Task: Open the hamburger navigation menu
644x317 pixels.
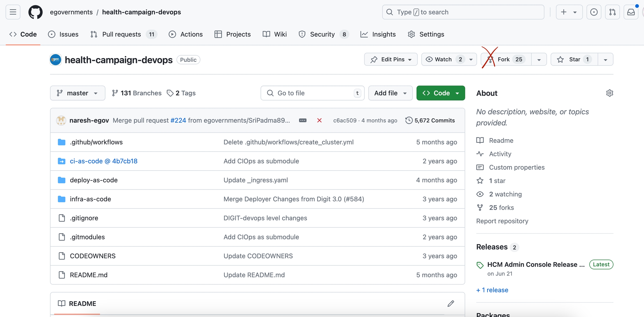Action: (x=13, y=12)
